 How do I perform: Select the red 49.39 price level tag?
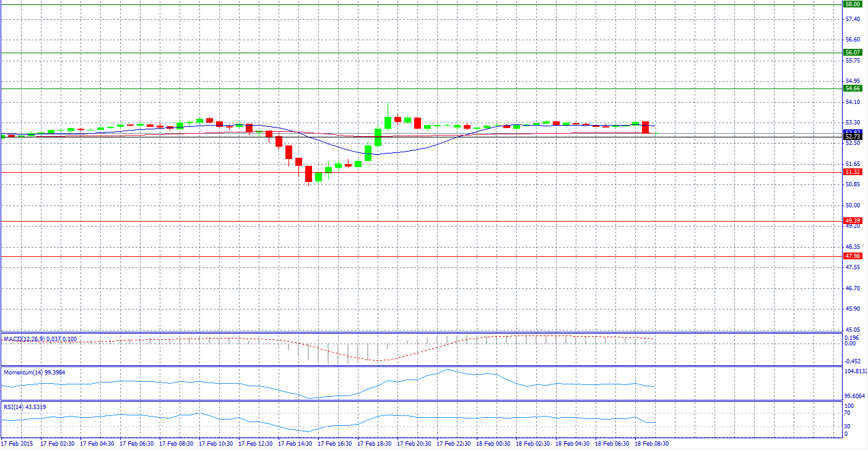853,221
